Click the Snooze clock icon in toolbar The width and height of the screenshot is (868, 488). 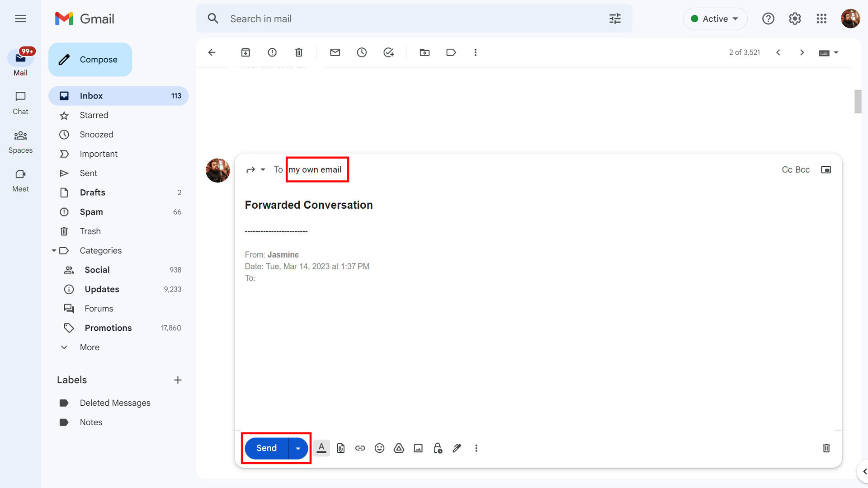click(x=362, y=52)
